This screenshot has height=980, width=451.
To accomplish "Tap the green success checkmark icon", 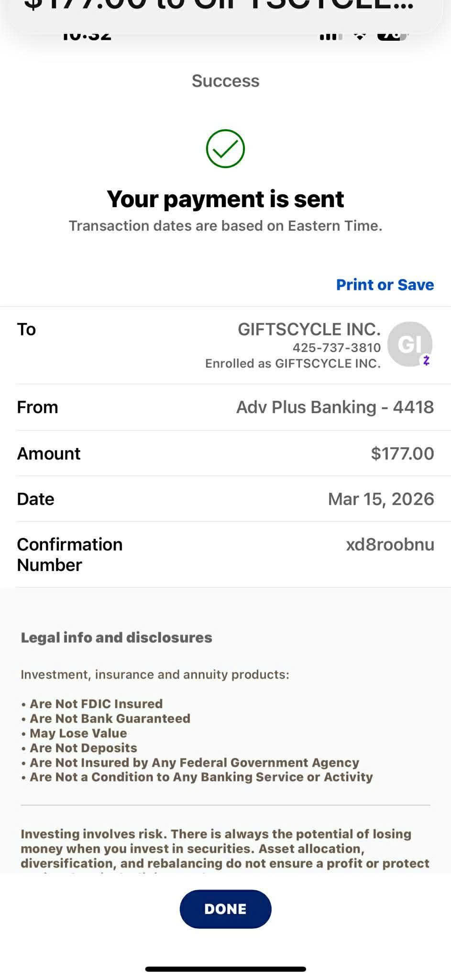I will (225, 149).
